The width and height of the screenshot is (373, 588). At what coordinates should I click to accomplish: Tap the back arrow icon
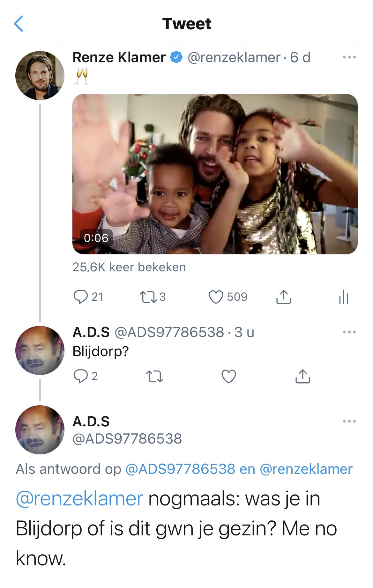pyautogui.click(x=19, y=24)
